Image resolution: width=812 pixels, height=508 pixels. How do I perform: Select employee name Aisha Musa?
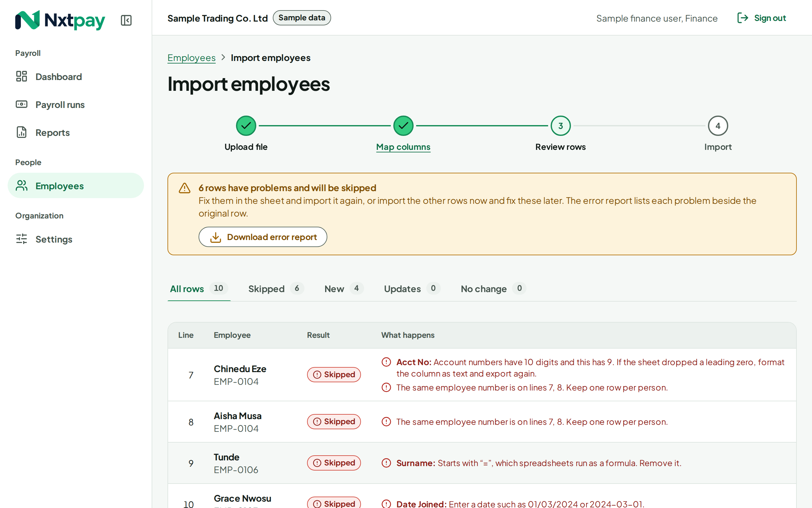(238, 416)
